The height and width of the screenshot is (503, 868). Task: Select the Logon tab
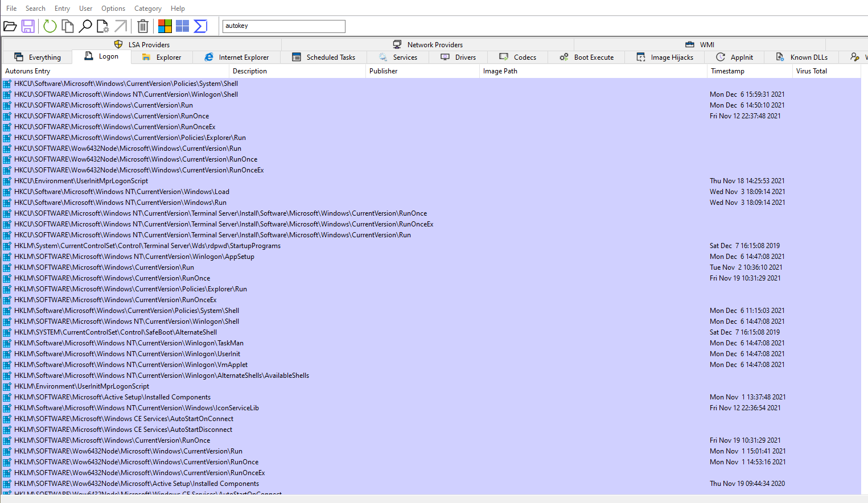tap(102, 56)
